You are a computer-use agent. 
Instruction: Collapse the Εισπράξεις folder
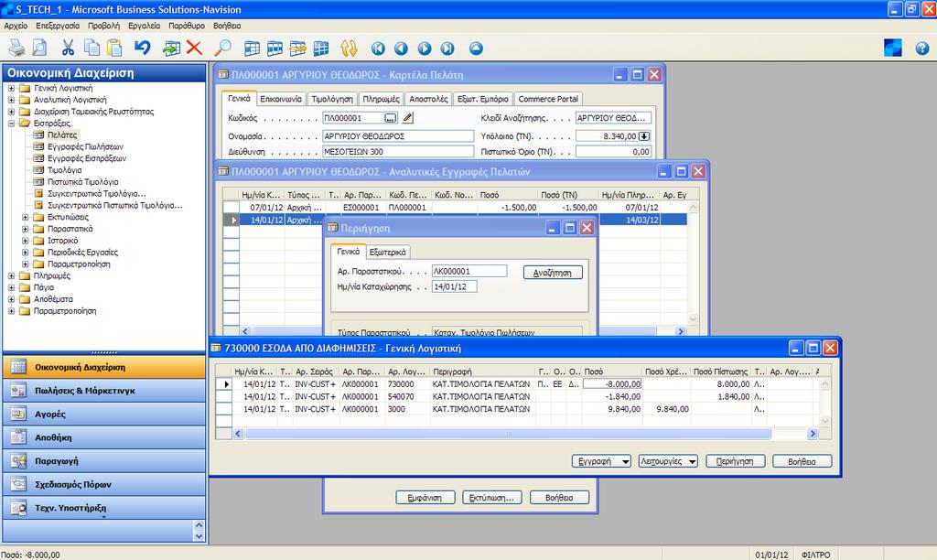point(11,124)
